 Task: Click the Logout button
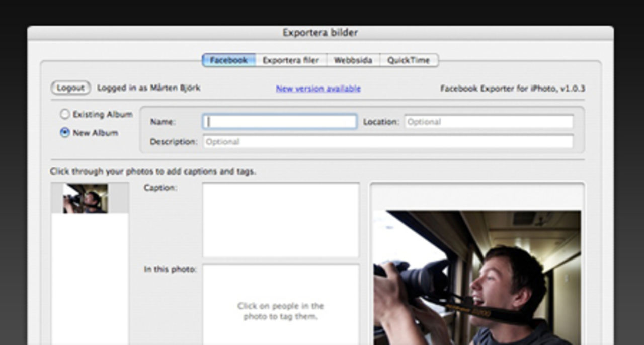point(70,87)
